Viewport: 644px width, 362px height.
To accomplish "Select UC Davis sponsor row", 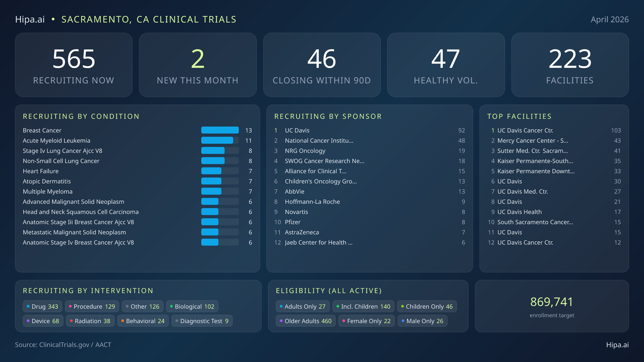I will click(369, 130).
